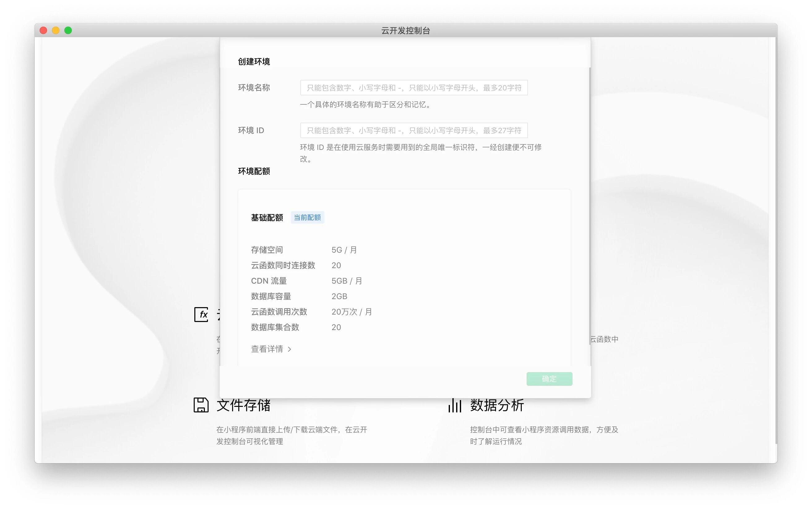Image resolution: width=812 pixels, height=509 pixels.
Task: Focus the 环境名称 input field
Action: click(413, 88)
